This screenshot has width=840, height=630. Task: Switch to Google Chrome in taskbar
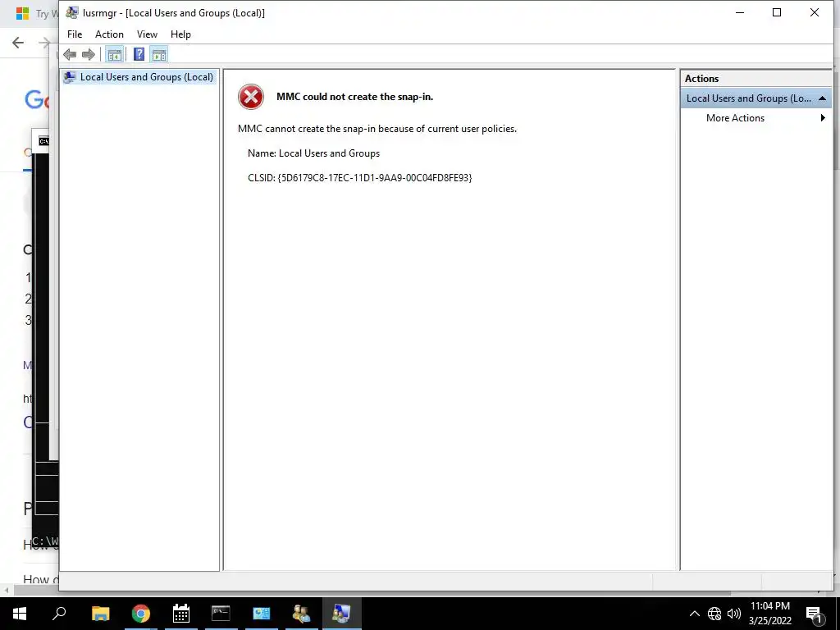[141, 614]
